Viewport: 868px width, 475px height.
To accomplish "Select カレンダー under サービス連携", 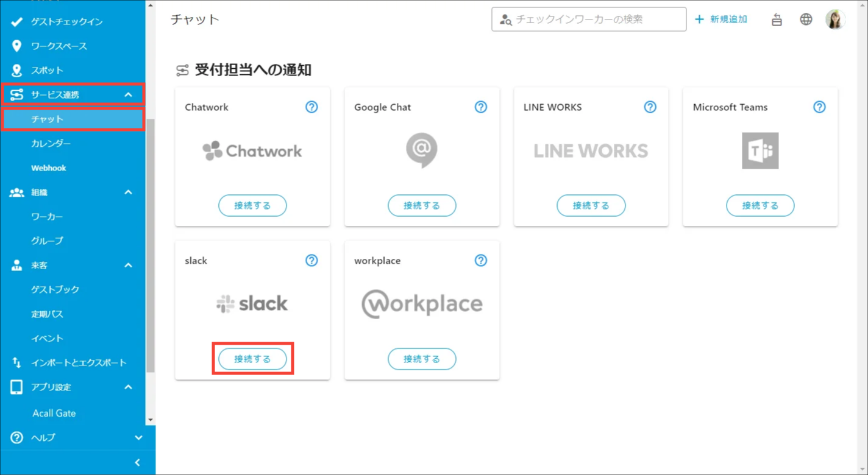I will click(73, 144).
